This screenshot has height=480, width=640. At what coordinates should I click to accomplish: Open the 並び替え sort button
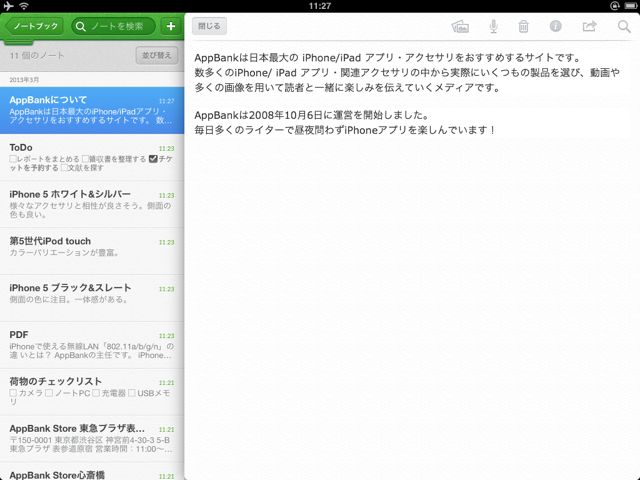click(x=157, y=55)
